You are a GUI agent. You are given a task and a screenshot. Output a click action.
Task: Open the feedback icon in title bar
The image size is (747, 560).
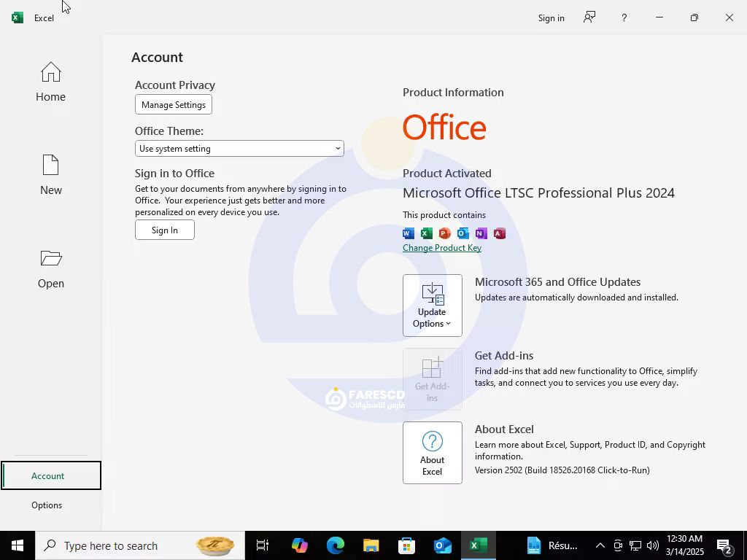(x=589, y=17)
